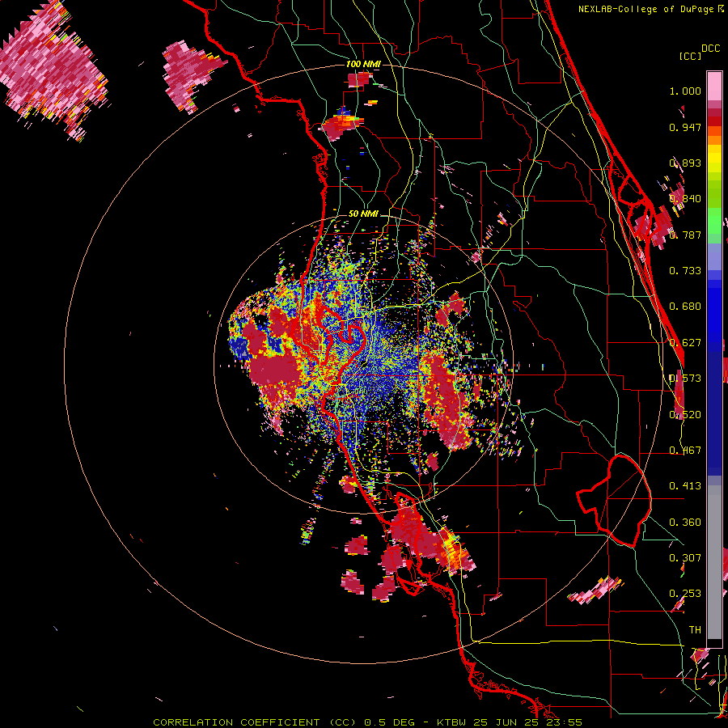
Task: Pick the yellow segment of the color bar
Action: 714,159
